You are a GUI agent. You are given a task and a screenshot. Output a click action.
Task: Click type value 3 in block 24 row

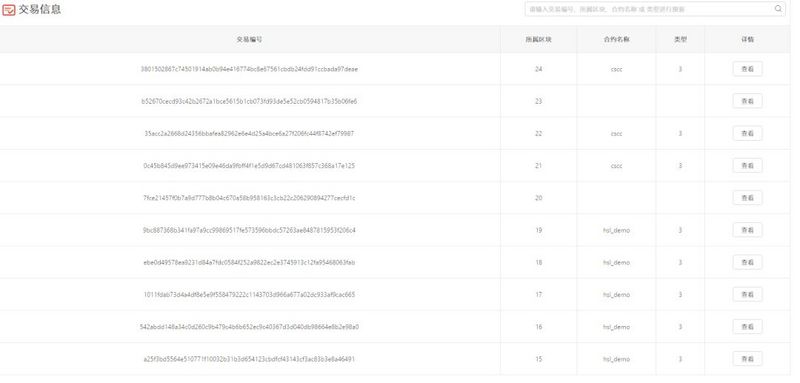[680, 69]
